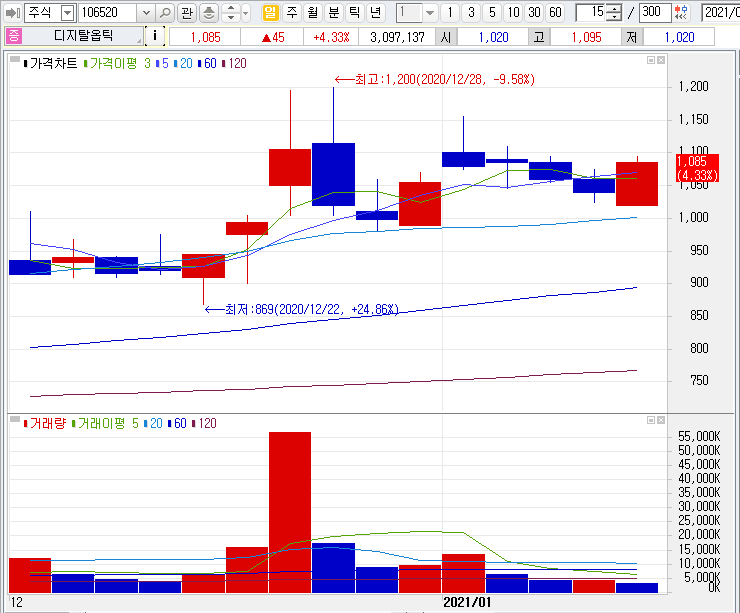
Task: Click the stock name 디지탈옵틱
Action: click(83, 36)
